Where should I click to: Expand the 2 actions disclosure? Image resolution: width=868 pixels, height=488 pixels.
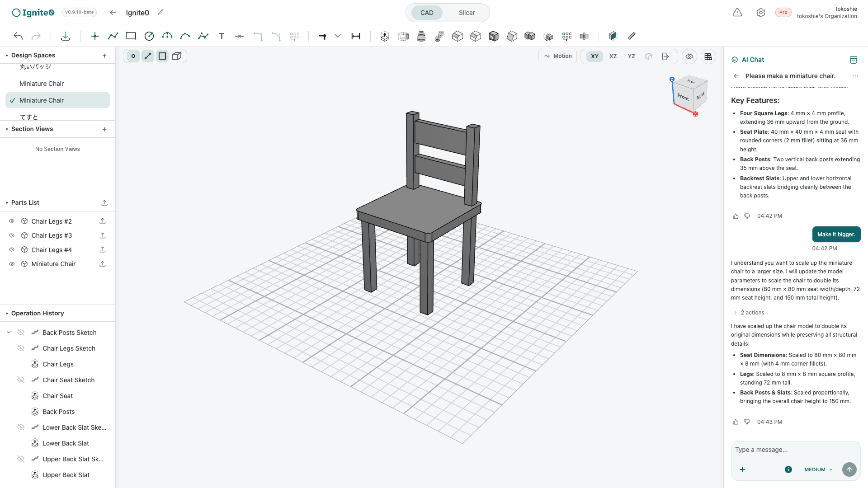748,313
